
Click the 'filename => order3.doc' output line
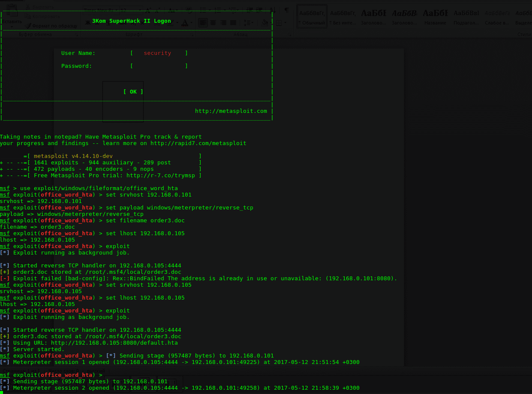pos(37,227)
